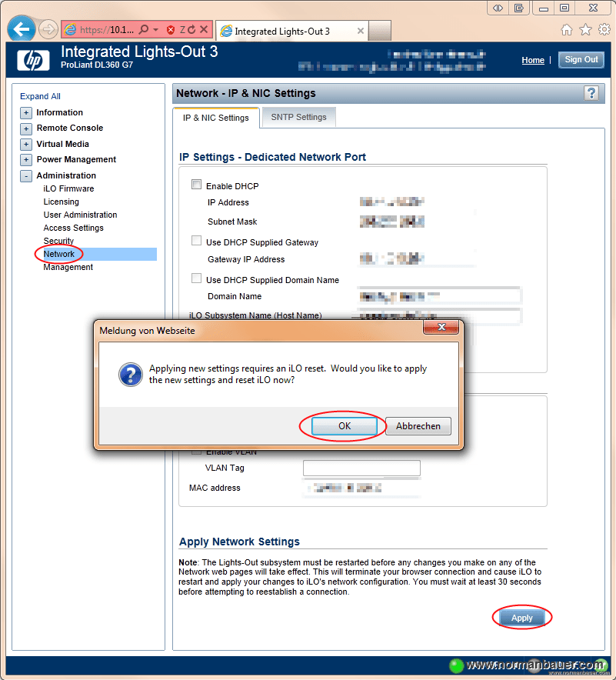Click the refresh icon in address bar
Viewport: 616px width, 680px height.
pyautogui.click(x=191, y=29)
